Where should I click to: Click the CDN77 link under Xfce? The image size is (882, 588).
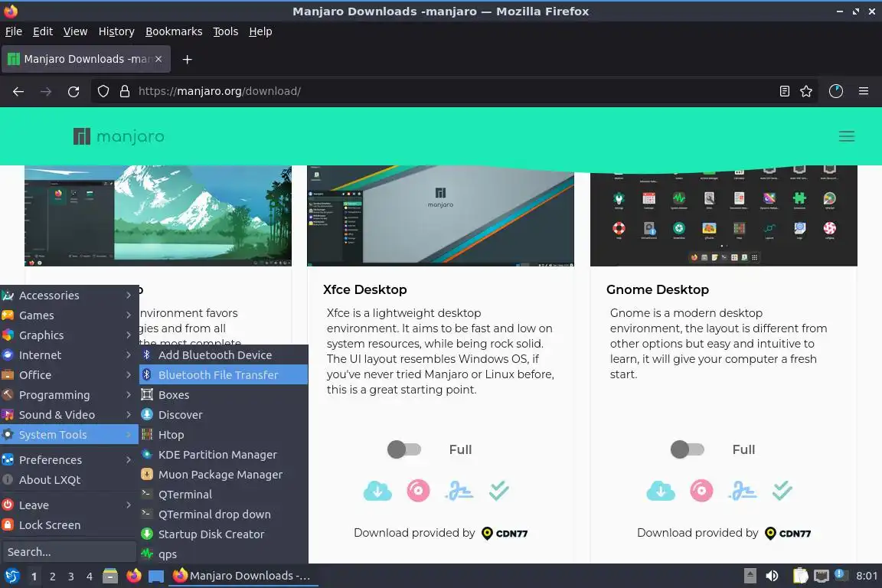(505, 533)
